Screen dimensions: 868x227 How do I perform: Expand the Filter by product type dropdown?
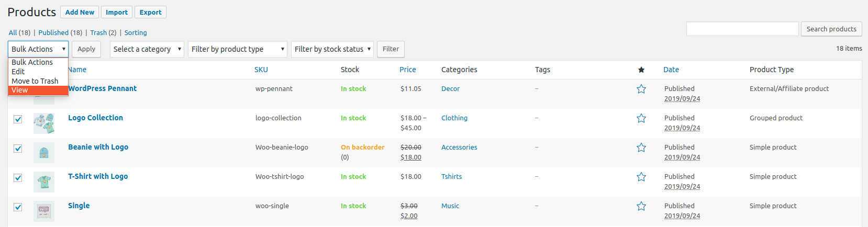[x=238, y=49]
